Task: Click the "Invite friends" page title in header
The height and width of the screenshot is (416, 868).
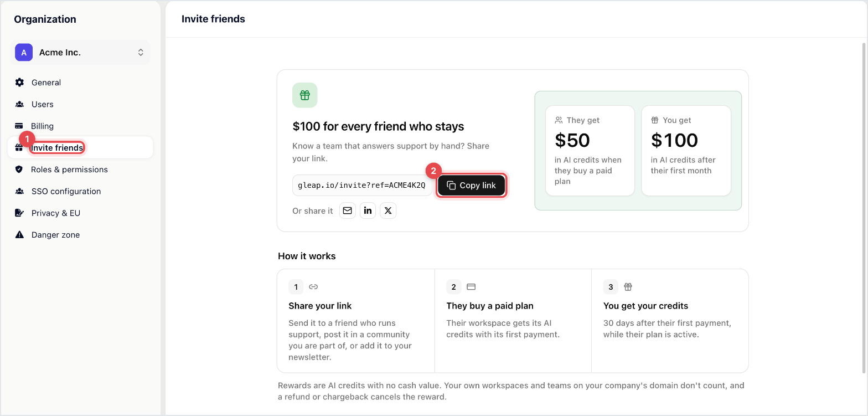Action: click(x=213, y=19)
